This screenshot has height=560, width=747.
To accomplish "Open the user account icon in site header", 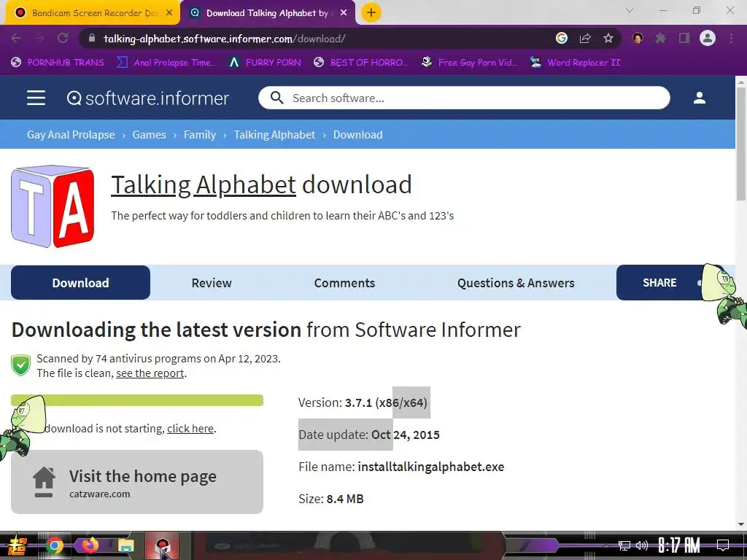I will pyautogui.click(x=700, y=98).
